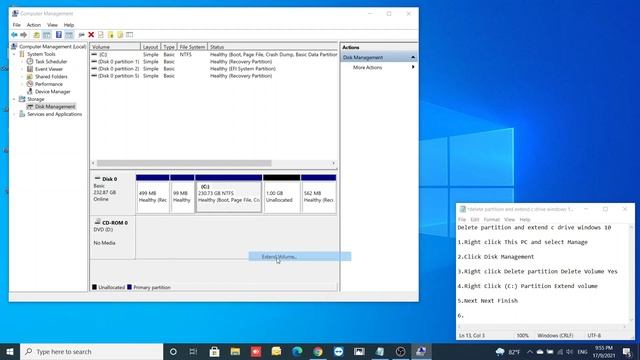
Task: Select Performance in the console tree
Action: [49, 84]
